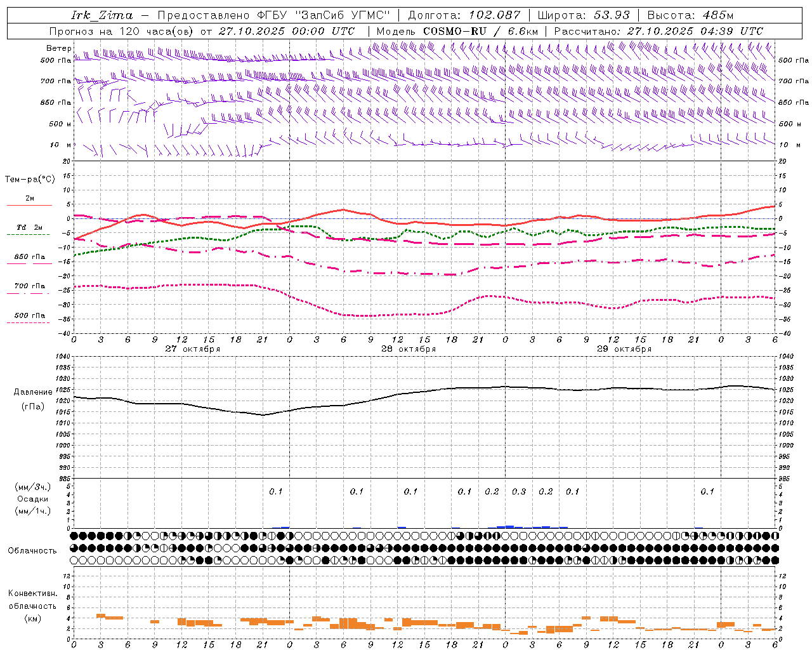Click the '28 октября' date label
The height and width of the screenshot is (650, 812).
pos(409,349)
